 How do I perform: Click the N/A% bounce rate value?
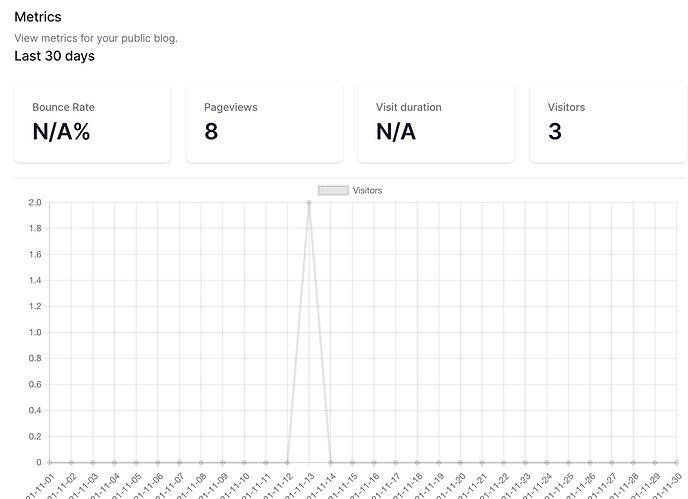[x=61, y=131]
